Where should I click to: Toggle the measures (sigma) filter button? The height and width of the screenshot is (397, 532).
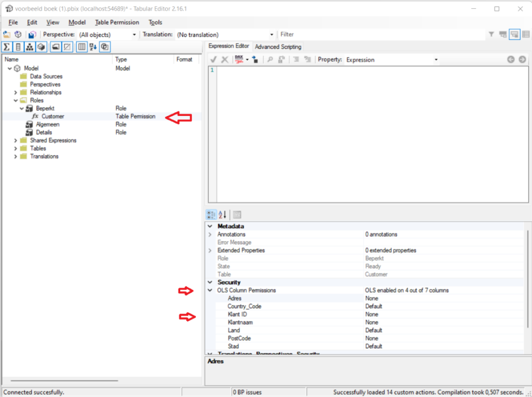(7, 47)
